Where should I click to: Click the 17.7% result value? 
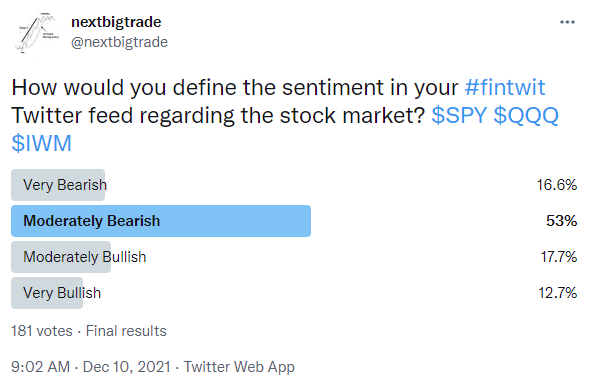[559, 257]
